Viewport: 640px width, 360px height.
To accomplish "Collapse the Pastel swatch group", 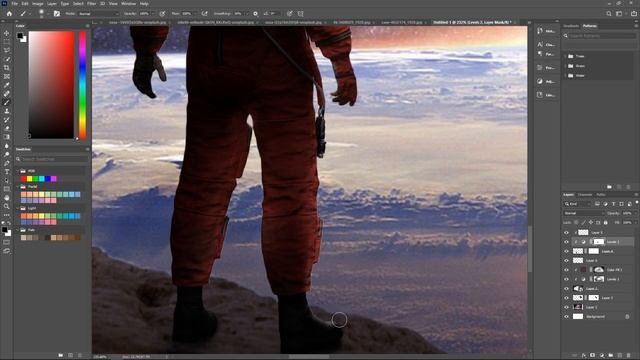I will tap(18, 187).
